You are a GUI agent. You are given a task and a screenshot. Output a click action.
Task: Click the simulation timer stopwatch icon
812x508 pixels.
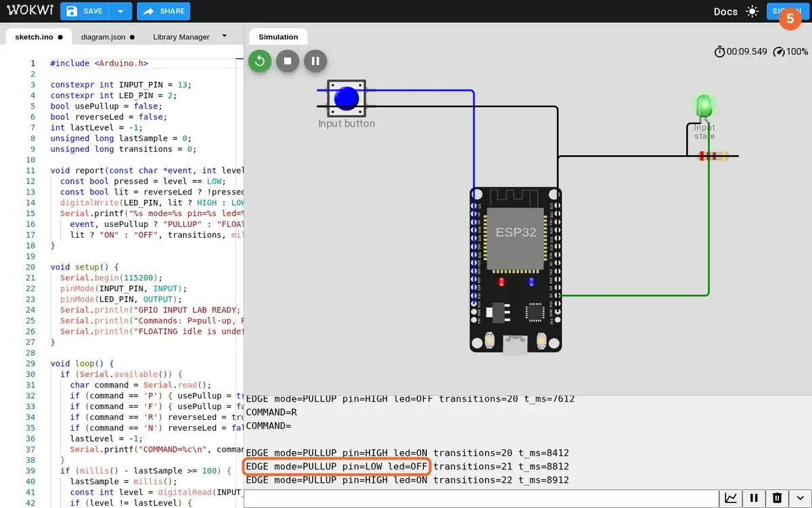click(x=720, y=51)
